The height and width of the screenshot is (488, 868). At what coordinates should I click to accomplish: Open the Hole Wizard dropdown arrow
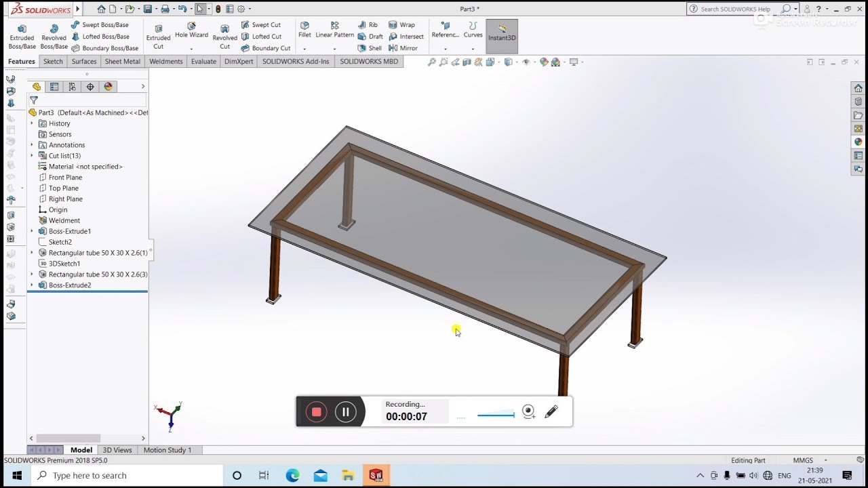[x=191, y=49]
